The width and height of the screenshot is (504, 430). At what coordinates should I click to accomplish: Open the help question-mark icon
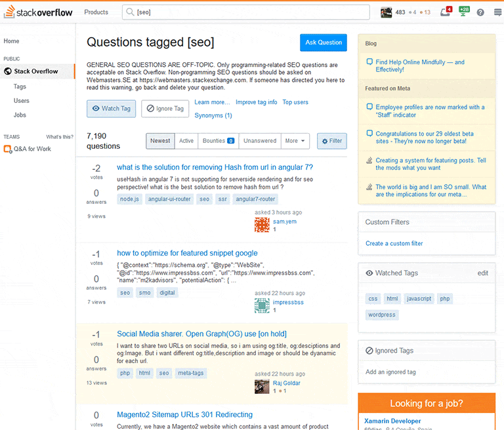pyautogui.click(x=480, y=12)
